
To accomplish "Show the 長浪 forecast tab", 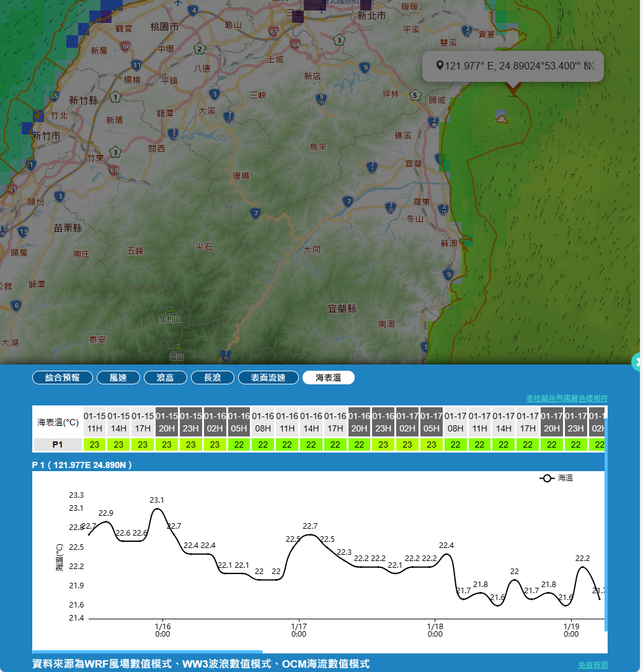I will tap(212, 378).
